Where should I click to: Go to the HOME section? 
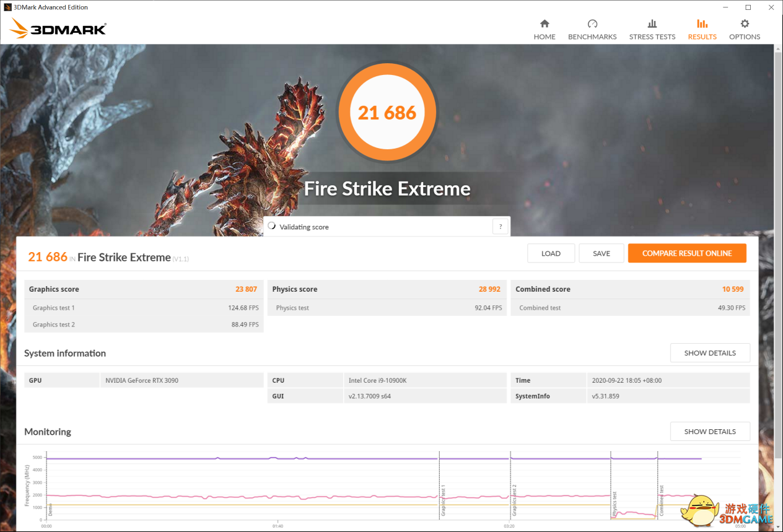coord(545,30)
